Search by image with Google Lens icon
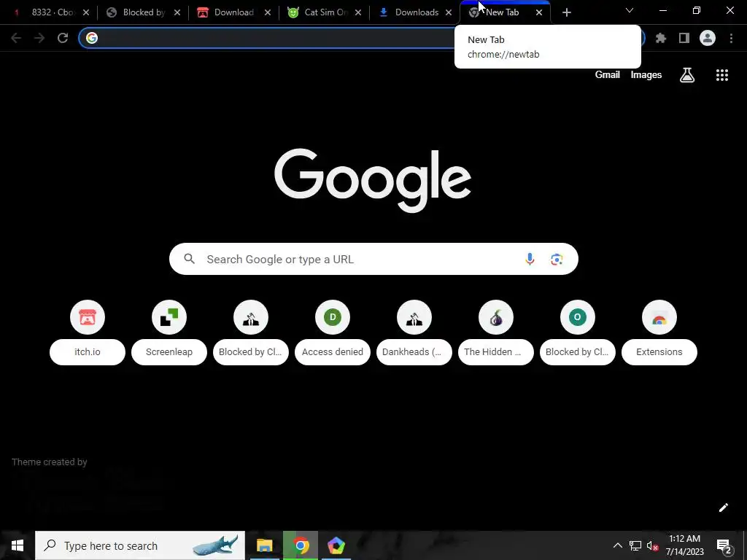The width and height of the screenshot is (747, 560). 557,259
